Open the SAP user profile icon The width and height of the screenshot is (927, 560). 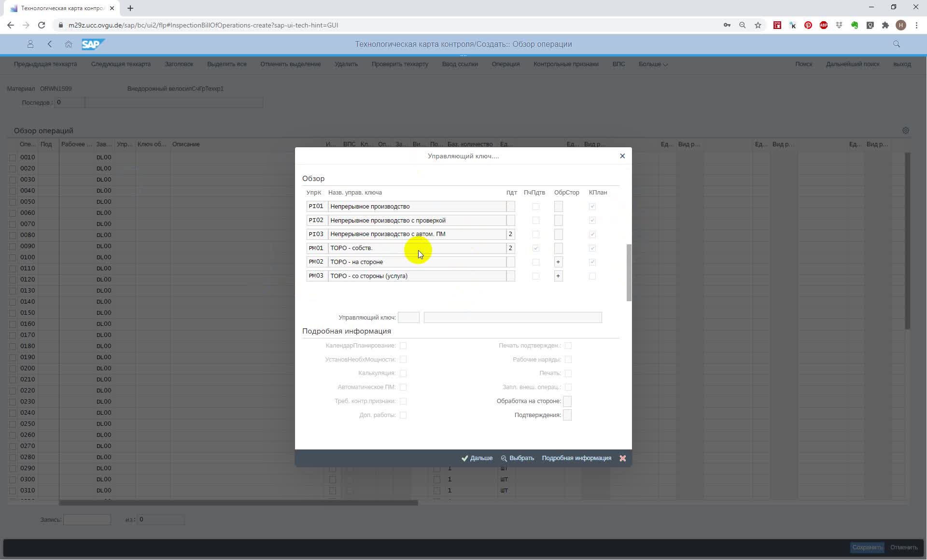coord(30,44)
